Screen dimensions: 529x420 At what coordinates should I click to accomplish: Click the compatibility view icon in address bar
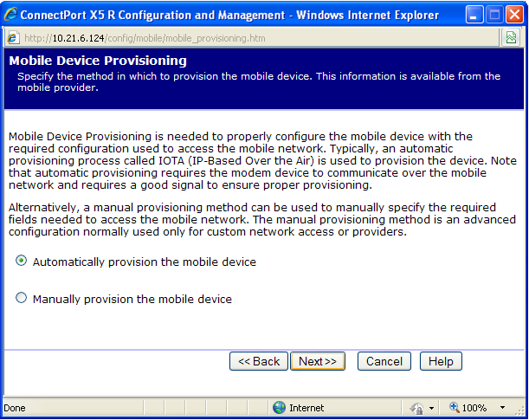pos(512,38)
